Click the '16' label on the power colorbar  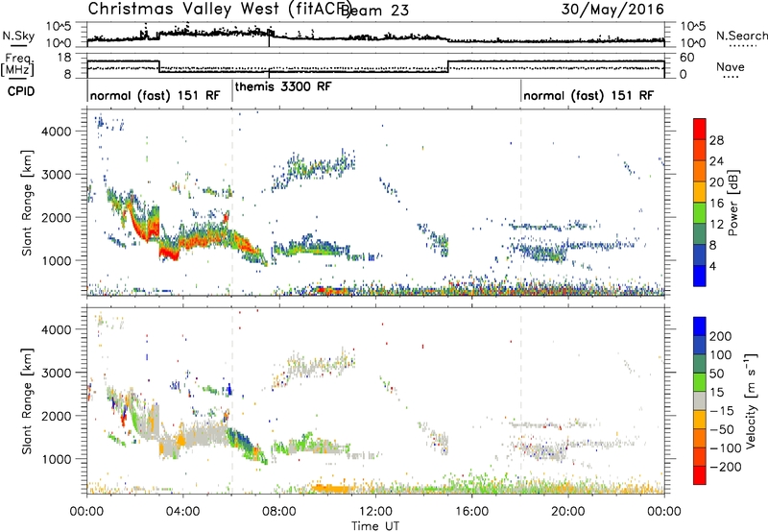click(x=716, y=204)
